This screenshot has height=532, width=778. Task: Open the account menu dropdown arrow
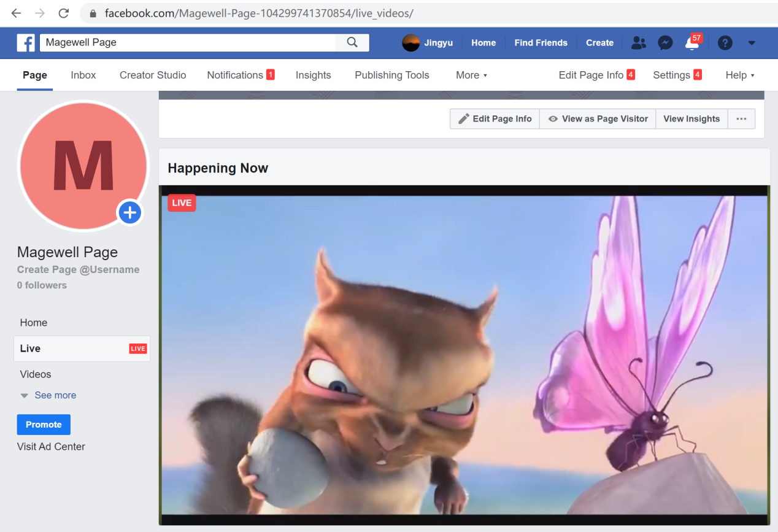point(752,43)
